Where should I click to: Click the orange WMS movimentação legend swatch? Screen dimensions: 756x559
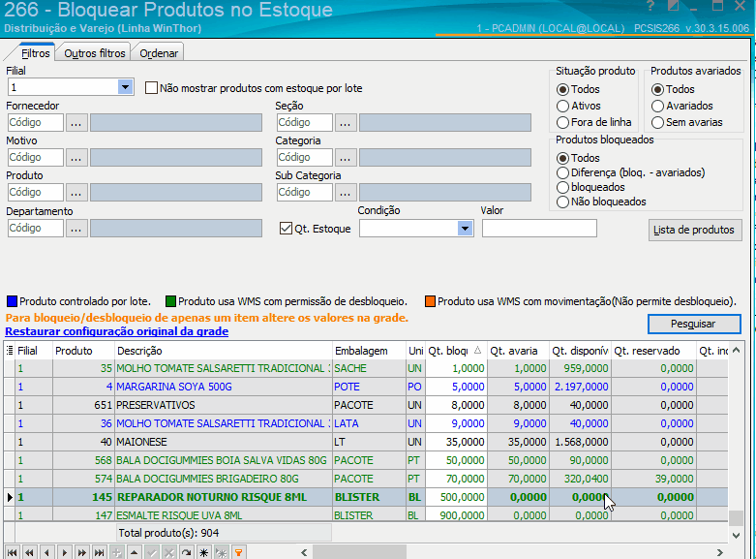[430, 301]
